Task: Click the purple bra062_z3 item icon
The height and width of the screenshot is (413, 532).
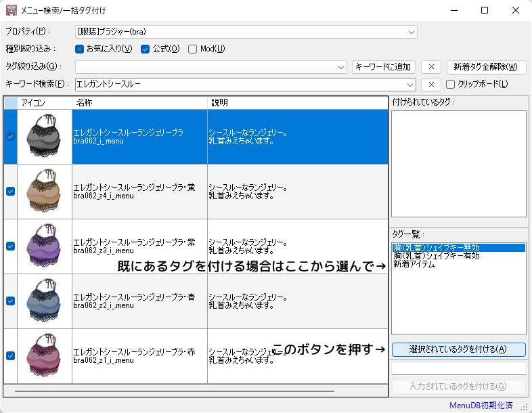Action: point(45,246)
